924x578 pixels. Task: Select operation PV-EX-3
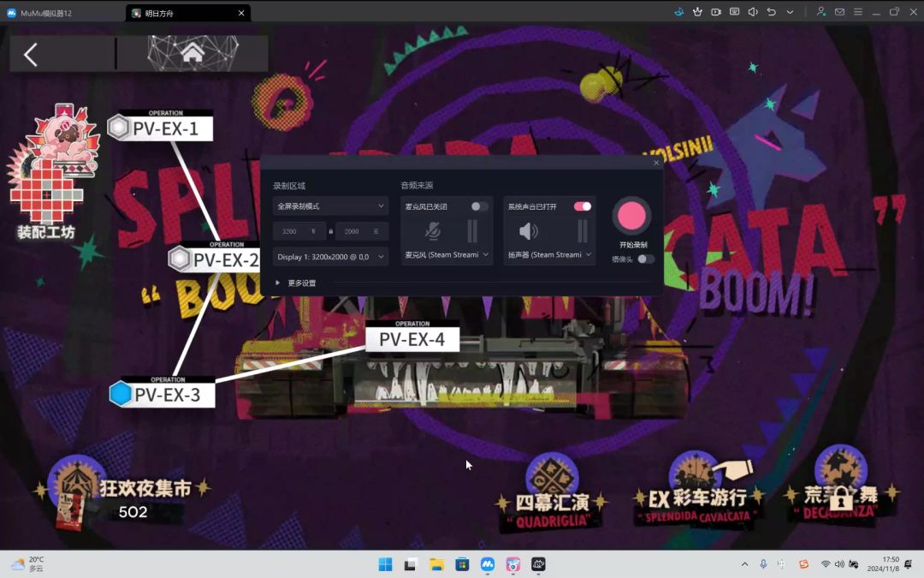[162, 391]
